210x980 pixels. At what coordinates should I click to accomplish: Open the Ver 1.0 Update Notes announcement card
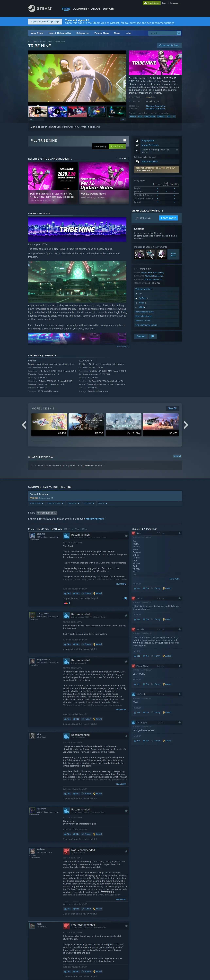pyautogui.click(x=104, y=183)
